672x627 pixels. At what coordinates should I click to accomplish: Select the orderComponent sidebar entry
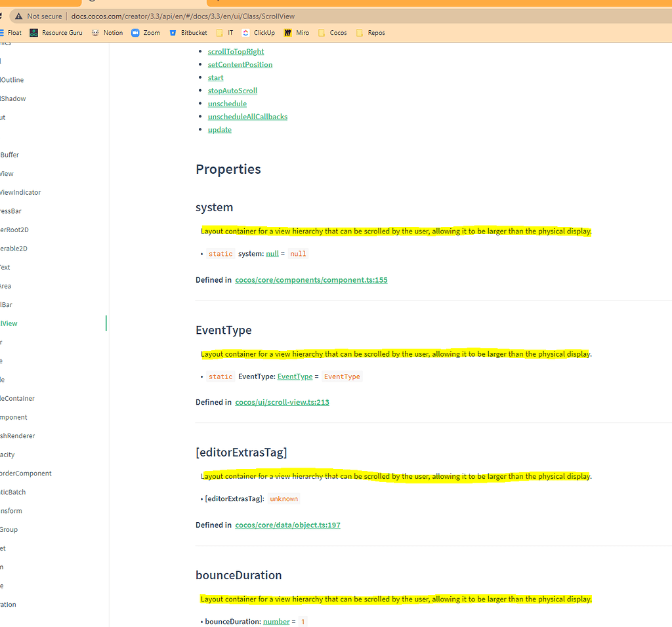click(x=26, y=474)
